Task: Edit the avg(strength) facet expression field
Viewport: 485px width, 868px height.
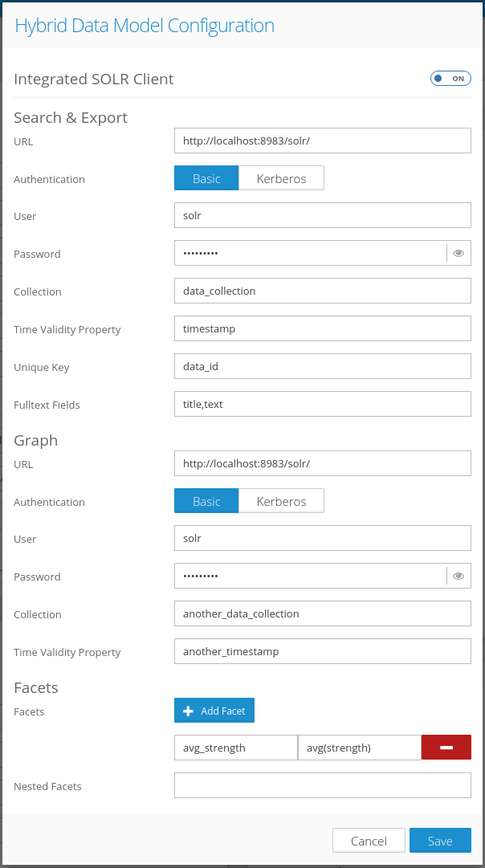Action: [x=359, y=748]
